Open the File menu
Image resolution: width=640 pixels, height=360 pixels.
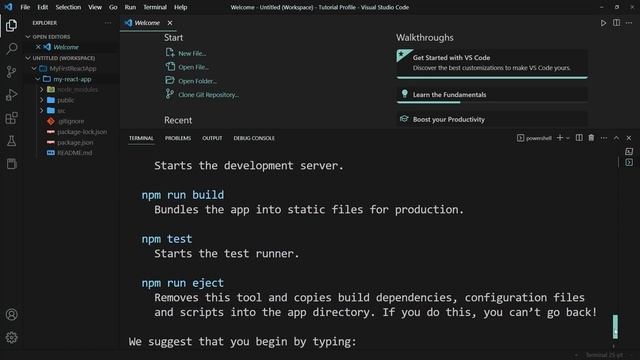pyautogui.click(x=25, y=7)
